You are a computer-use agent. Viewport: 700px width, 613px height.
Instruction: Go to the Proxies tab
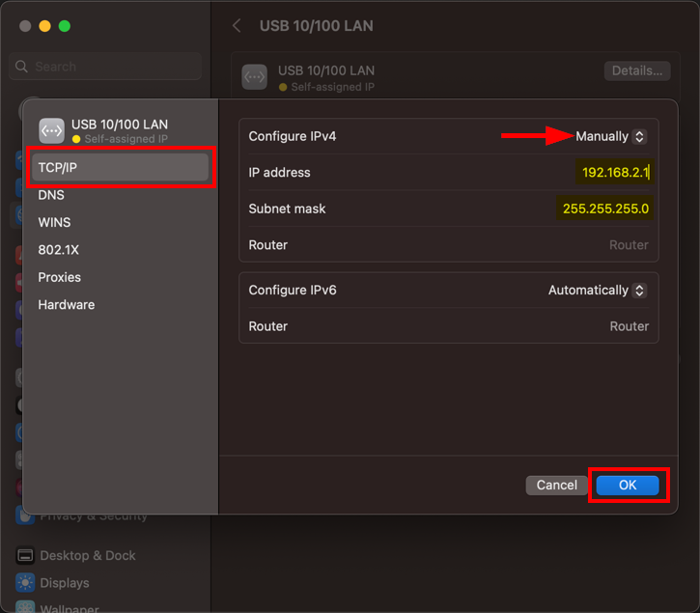pyautogui.click(x=59, y=277)
